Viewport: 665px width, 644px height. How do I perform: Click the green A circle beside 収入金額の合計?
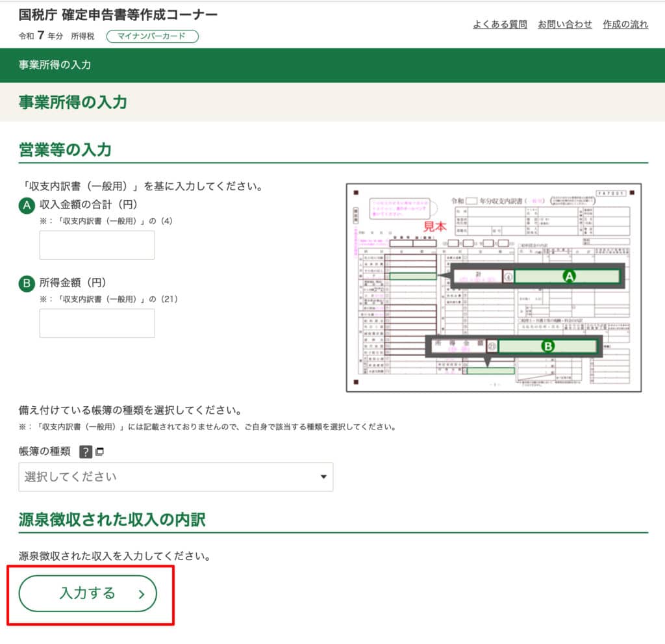click(27, 205)
